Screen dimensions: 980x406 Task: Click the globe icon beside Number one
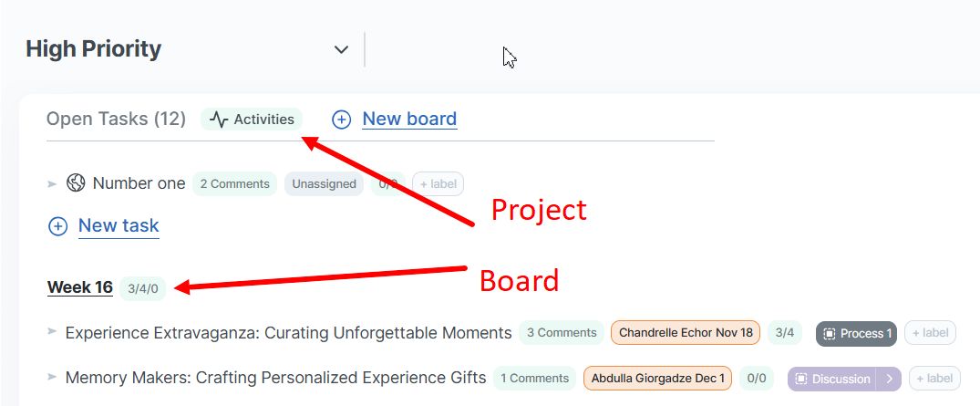pos(76,183)
